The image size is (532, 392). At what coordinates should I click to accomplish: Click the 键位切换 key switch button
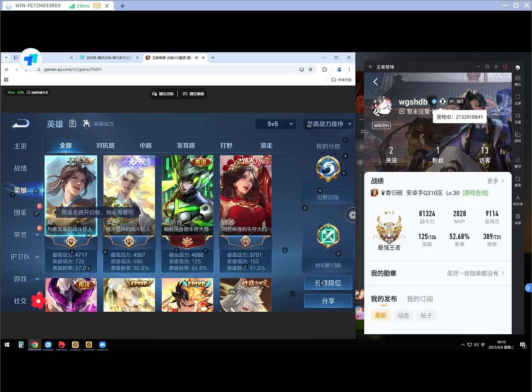pyautogui.click(x=163, y=94)
